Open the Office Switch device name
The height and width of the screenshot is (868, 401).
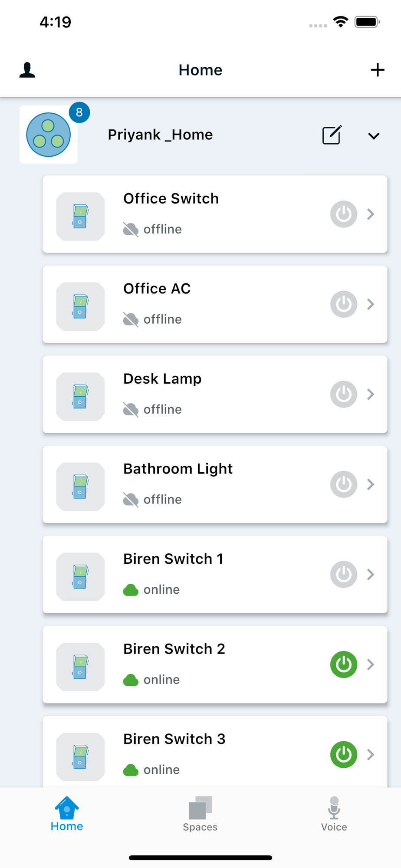[x=171, y=198]
